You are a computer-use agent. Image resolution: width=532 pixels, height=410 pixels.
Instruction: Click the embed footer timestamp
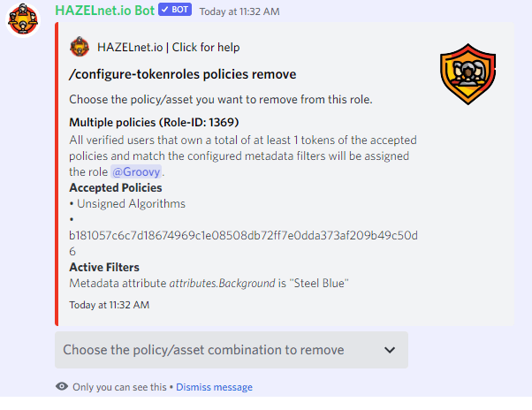110,305
